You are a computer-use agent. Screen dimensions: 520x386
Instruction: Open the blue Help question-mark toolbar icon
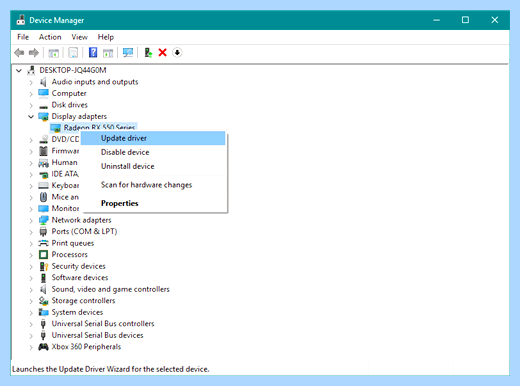pos(93,52)
